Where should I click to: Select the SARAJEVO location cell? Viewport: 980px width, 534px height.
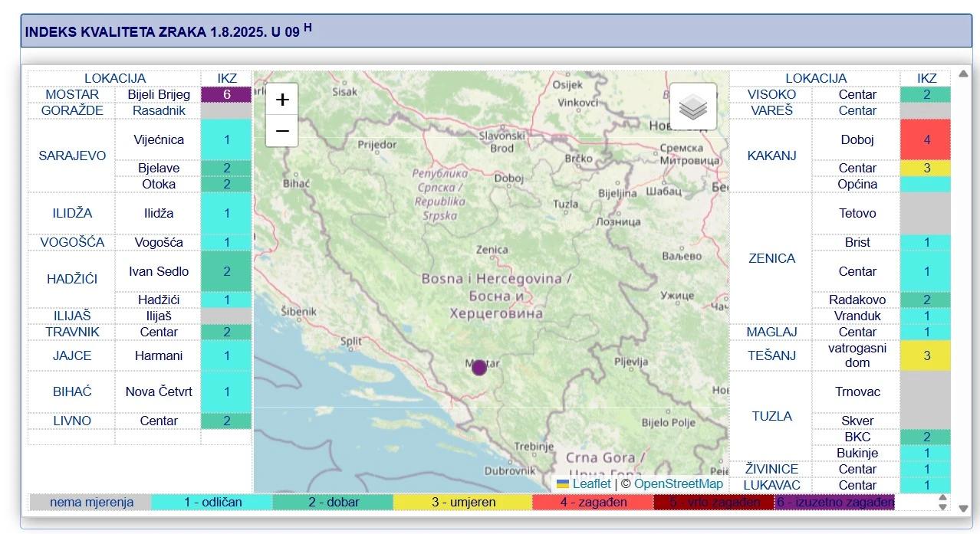[x=72, y=156]
